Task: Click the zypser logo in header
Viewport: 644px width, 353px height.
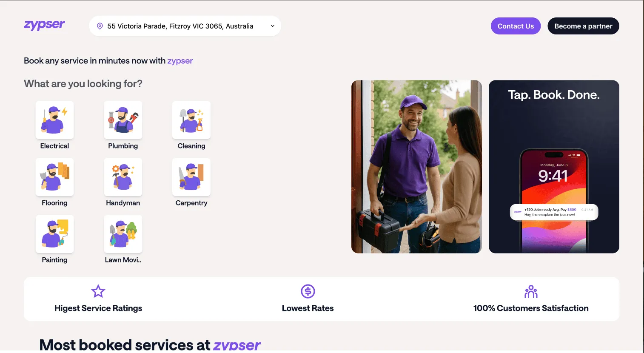Action: pyautogui.click(x=44, y=25)
